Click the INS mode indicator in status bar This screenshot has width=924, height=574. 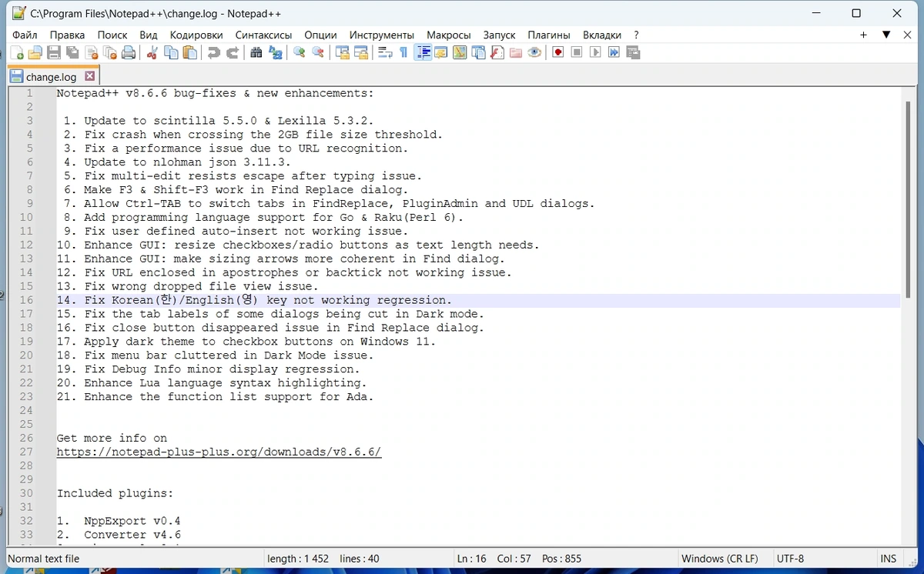pos(889,559)
